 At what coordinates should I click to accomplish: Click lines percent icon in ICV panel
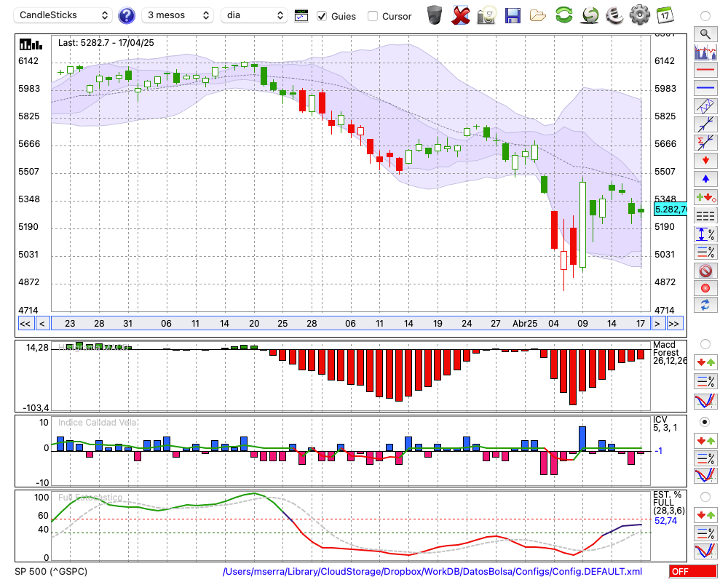coord(705,459)
